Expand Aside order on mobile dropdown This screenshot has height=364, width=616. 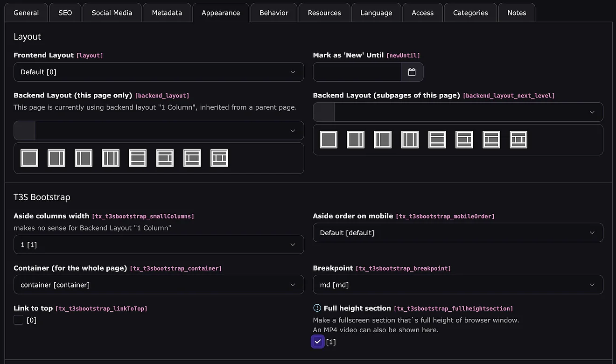tap(458, 232)
